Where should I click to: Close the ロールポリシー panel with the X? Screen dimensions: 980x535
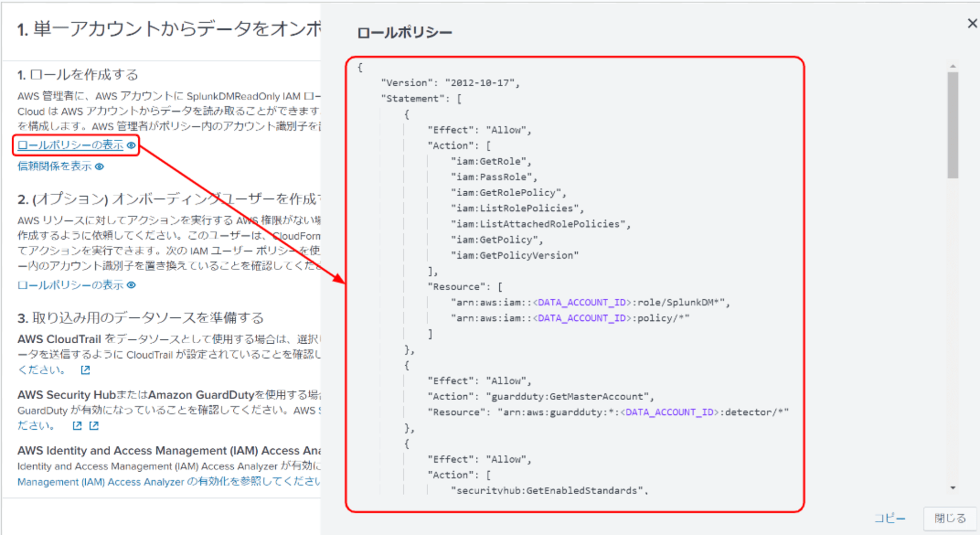point(972,24)
